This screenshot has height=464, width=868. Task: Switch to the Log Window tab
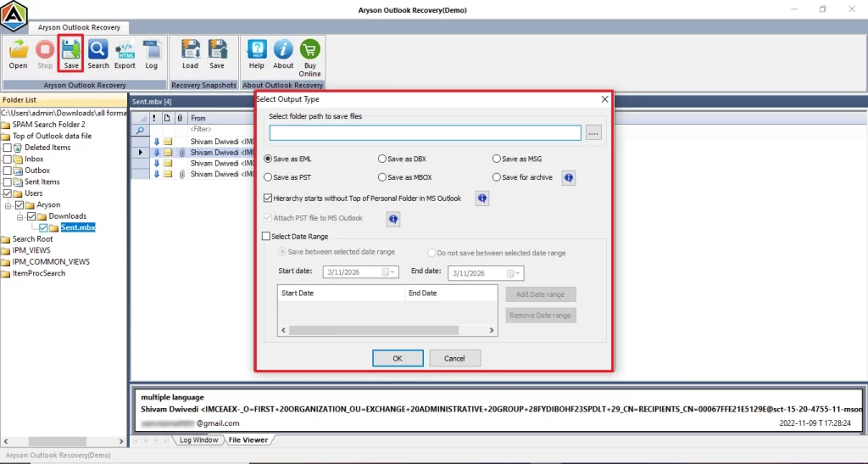(198, 440)
